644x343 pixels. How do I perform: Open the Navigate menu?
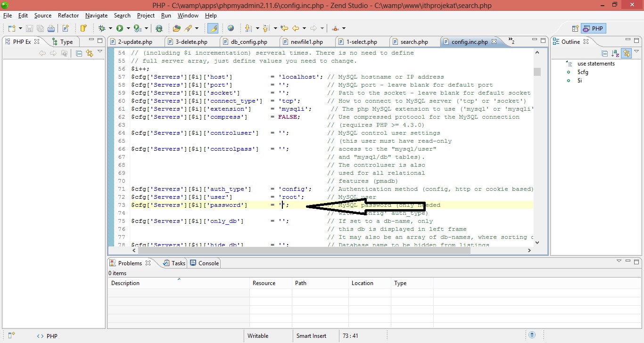[x=97, y=16]
